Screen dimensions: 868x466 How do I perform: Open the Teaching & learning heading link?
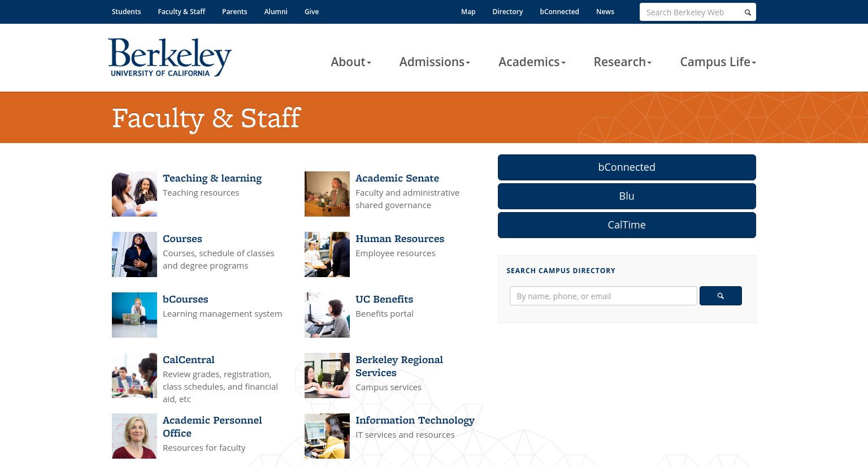click(212, 178)
